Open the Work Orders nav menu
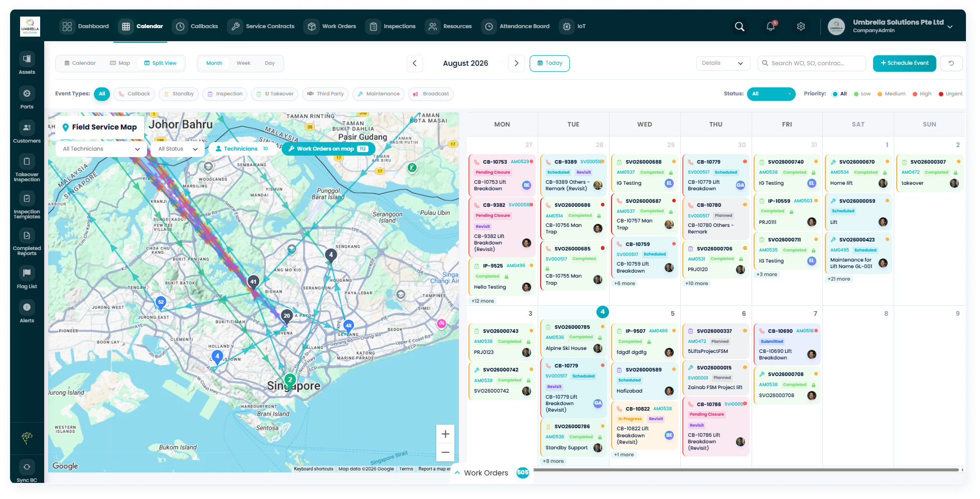Screen dimensions: 980x499 point(330,27)
